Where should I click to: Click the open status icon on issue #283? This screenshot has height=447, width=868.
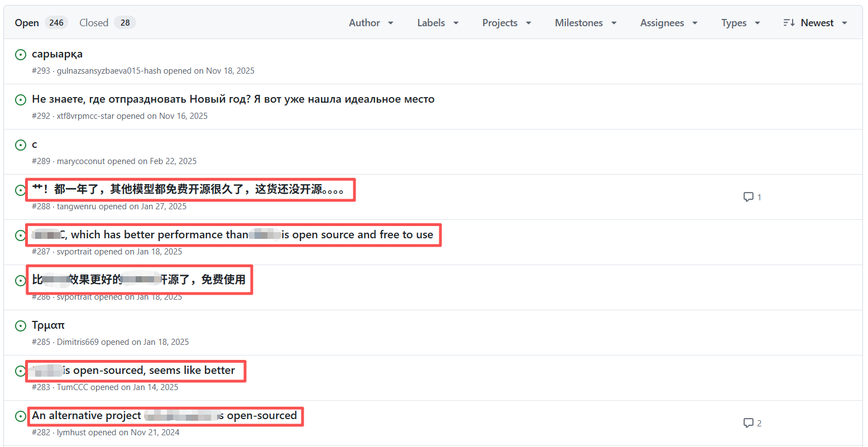(21, 371)
